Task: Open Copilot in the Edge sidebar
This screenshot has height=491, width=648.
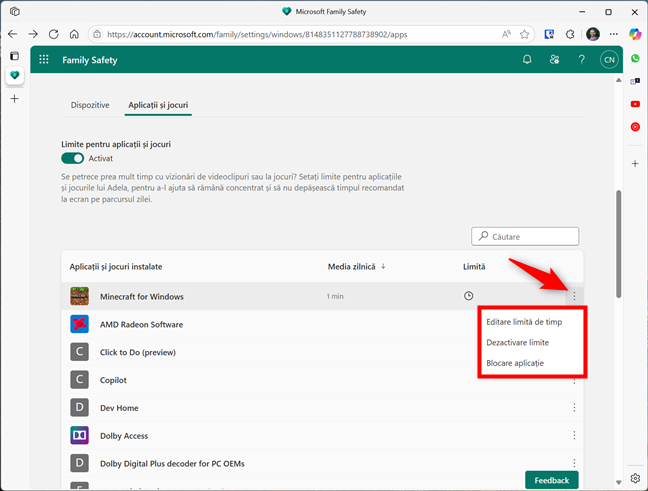Action: click(635, 34)
